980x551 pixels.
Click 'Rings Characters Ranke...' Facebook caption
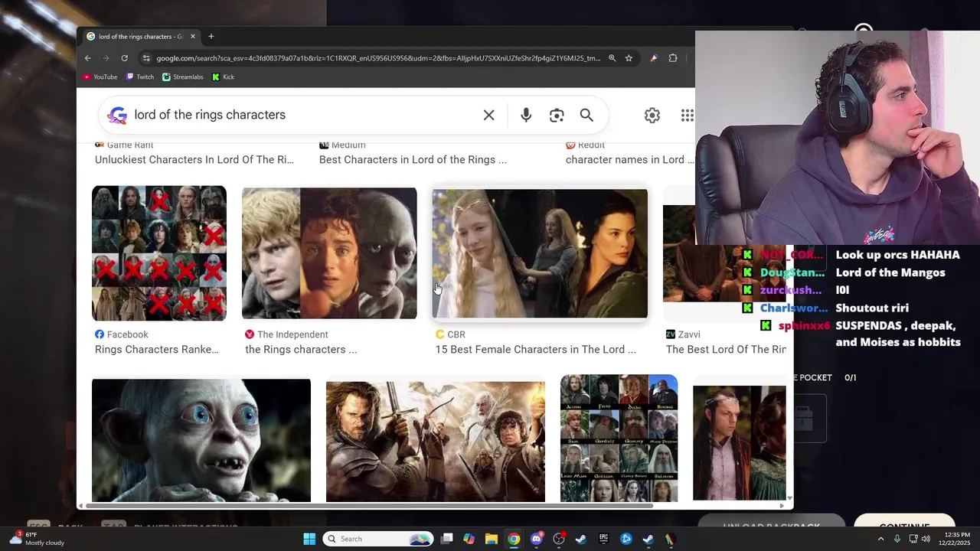[156, 350]
